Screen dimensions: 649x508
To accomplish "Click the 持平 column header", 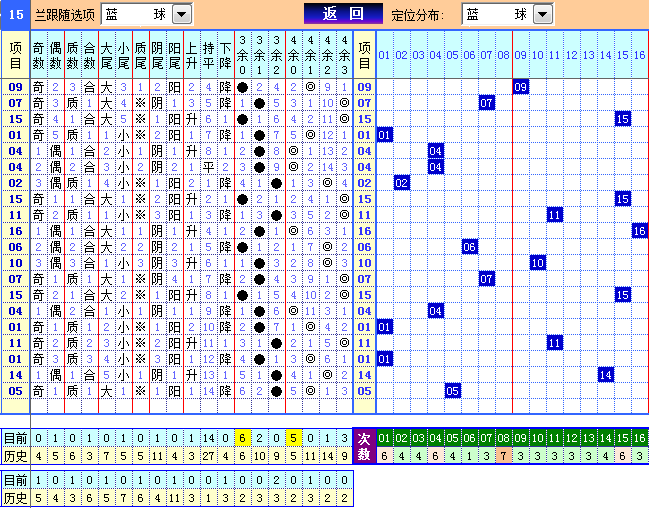I will tap(208, 55).
